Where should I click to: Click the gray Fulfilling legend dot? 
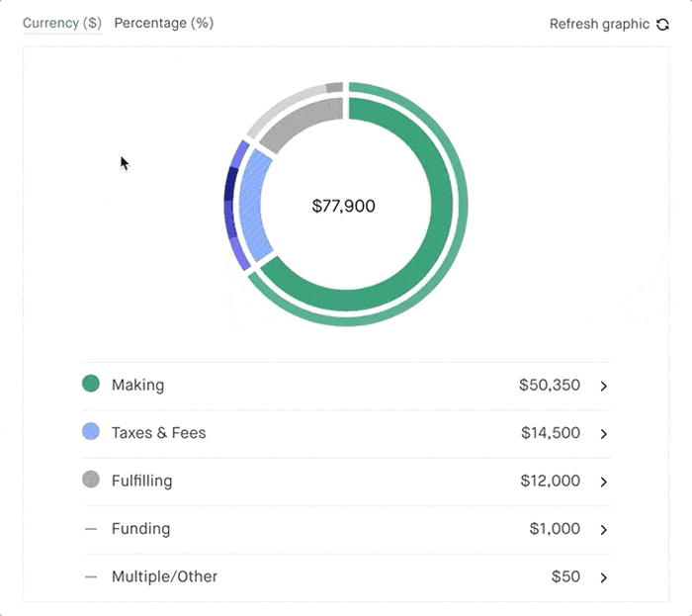pyautogui.click(x=91, y=480)
